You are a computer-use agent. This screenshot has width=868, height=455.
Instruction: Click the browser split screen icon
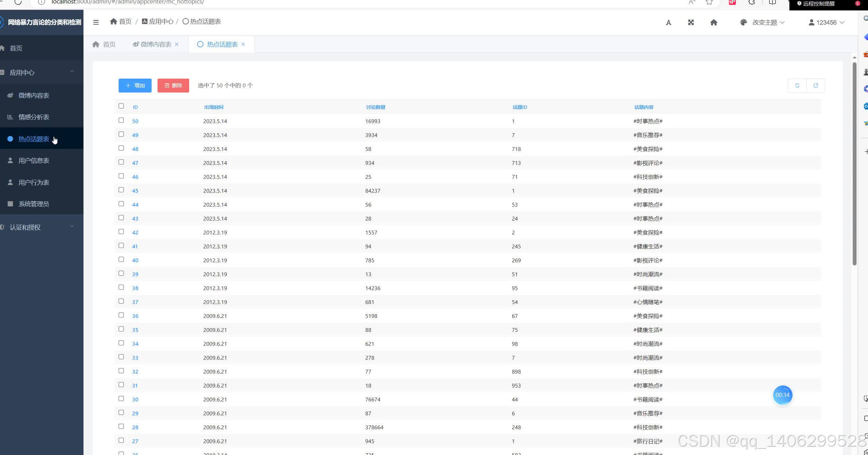coord(772,2)
